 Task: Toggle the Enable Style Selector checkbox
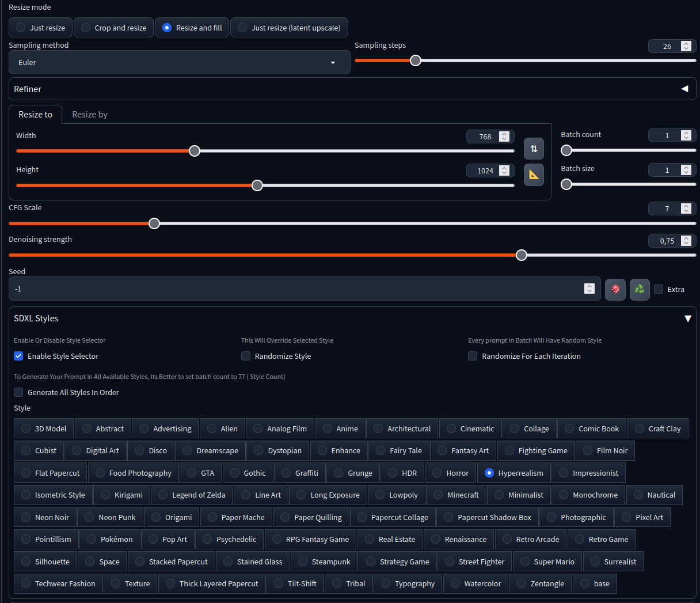click(x=18, y=356)
